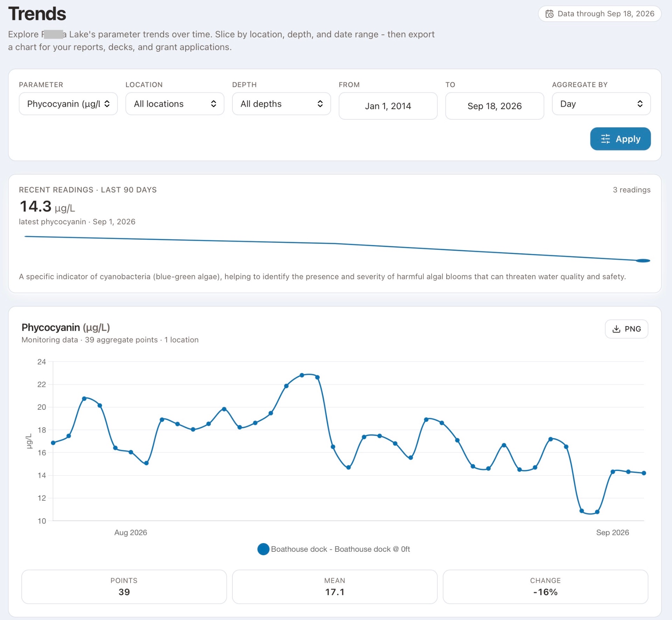Screen dimensions: 672x620
Task: Apply the selected filters
Action: (x=620, y=139)
